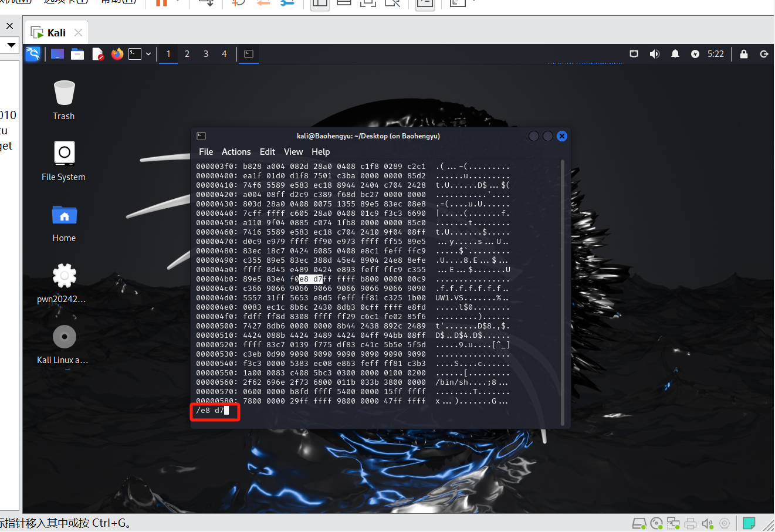Select the terminal window button in taskbar

pos(249,54)
